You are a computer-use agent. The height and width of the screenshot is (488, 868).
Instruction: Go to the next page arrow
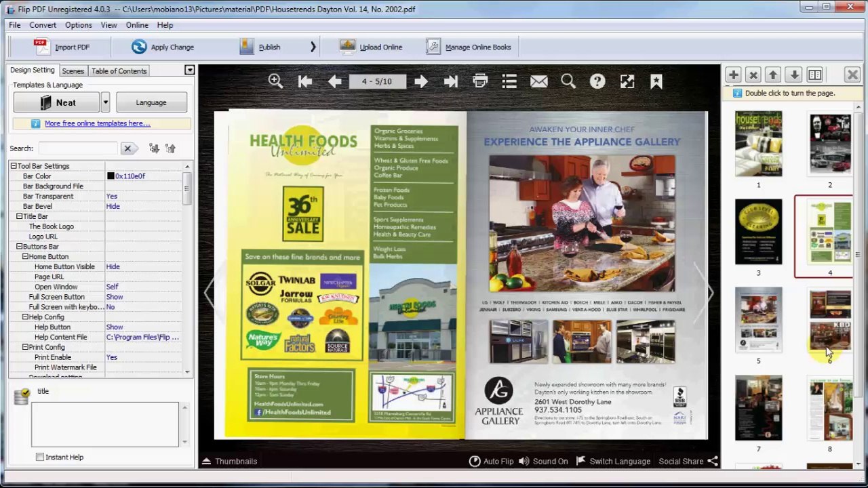click(421, 81)
